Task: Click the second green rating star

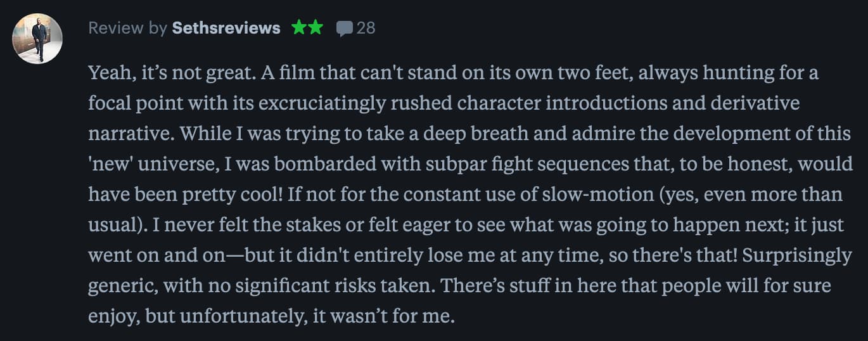Action: click(x=315, y=28)
